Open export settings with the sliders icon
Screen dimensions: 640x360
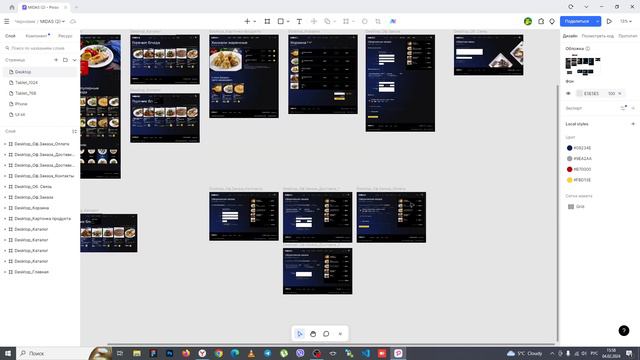pyautogui.click(x=623, y=108)
